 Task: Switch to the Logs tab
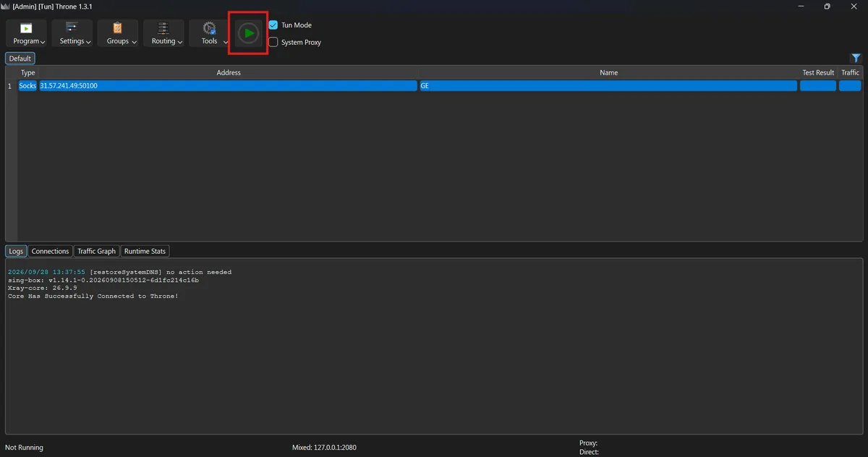(x=16, y=251)
